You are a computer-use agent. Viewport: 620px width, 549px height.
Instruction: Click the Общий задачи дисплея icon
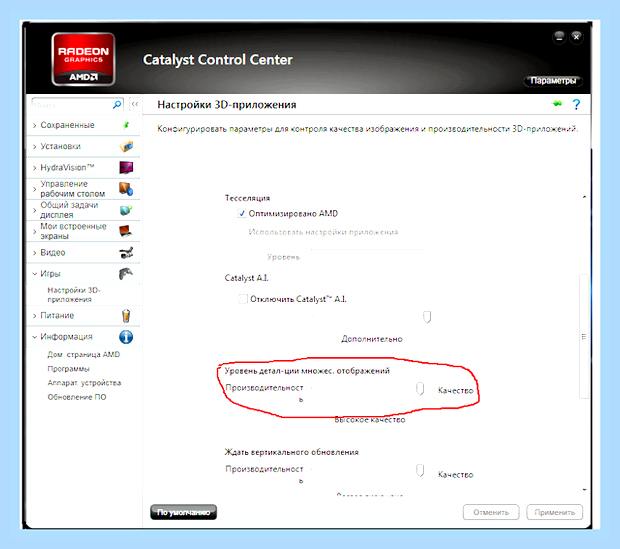[126, 210]
